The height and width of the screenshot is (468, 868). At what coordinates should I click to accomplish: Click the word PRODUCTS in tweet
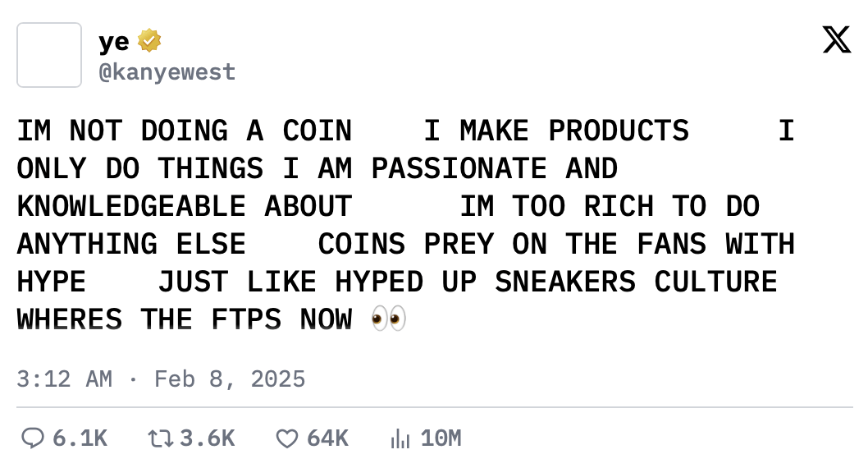tap(619, 131)
